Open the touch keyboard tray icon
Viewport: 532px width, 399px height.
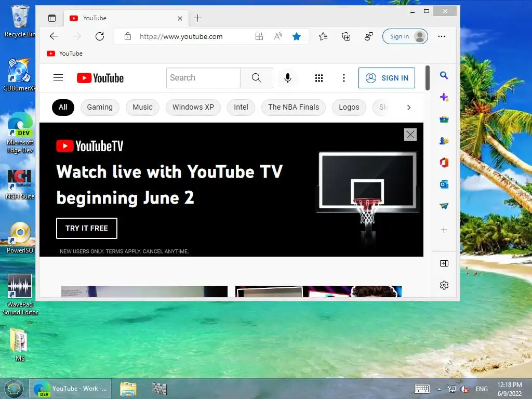point(422,389)
